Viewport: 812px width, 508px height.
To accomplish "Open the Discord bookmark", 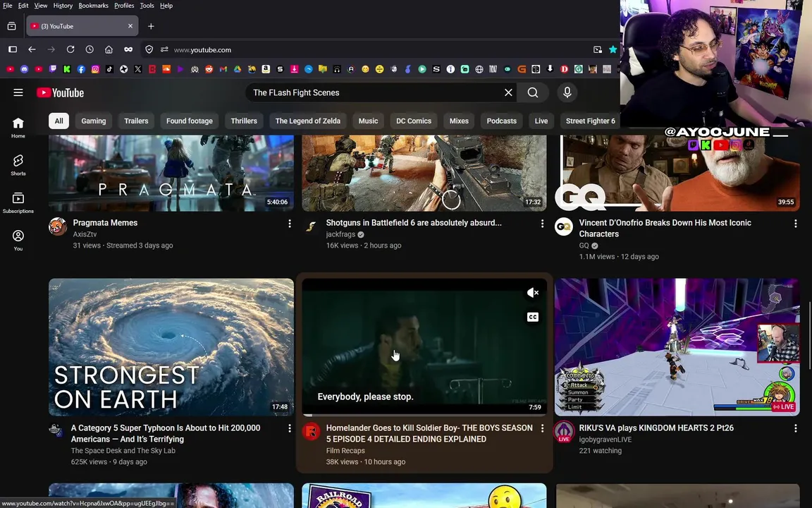I will [25, 69].
